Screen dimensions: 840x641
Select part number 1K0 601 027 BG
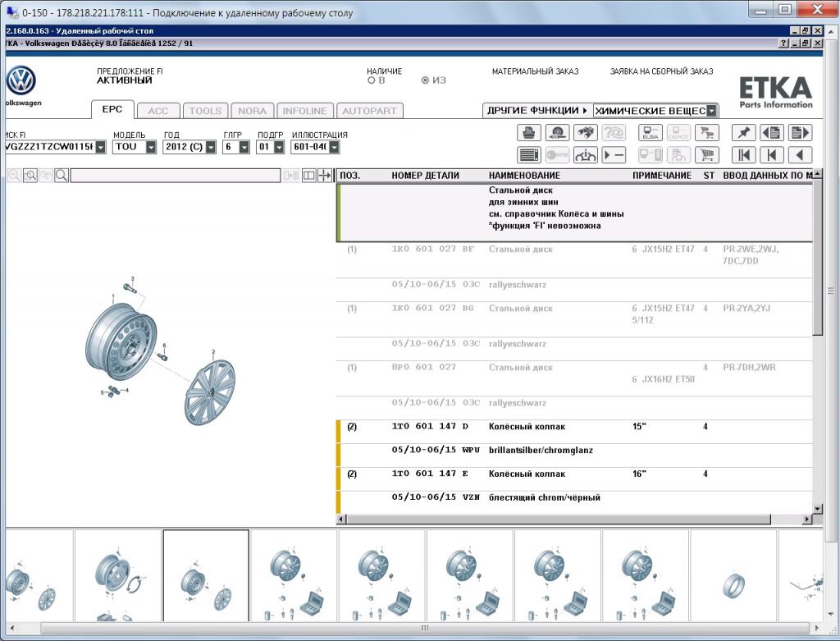(433, 308)
